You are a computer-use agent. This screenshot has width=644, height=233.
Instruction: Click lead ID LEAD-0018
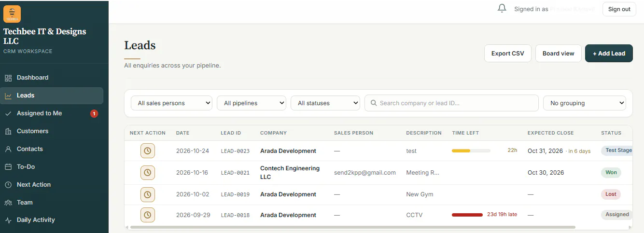click(x=235, y=216)
